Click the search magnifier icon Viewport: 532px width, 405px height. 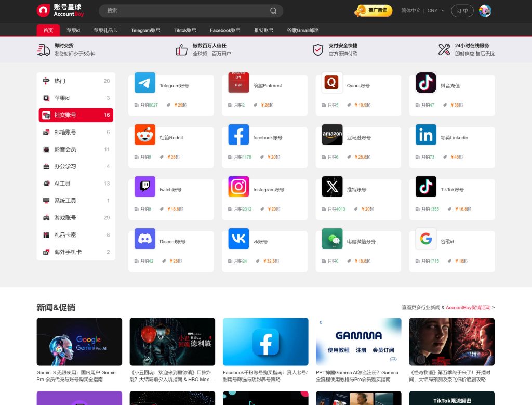click(x=273, y=11)
